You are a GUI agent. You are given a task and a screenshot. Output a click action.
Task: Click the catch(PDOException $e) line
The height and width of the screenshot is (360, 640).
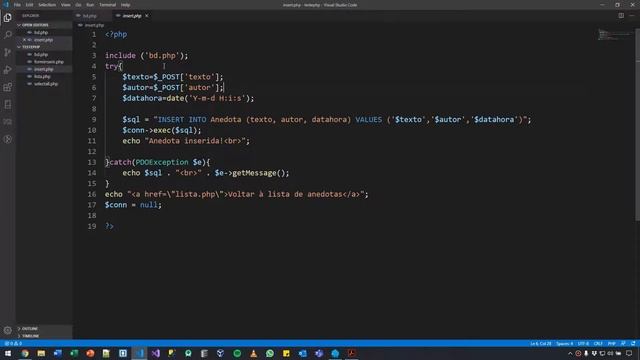click(158, 162)
